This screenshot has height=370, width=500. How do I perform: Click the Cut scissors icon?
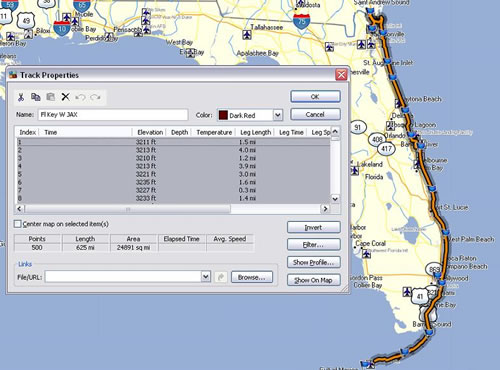[x=21, y=97]
